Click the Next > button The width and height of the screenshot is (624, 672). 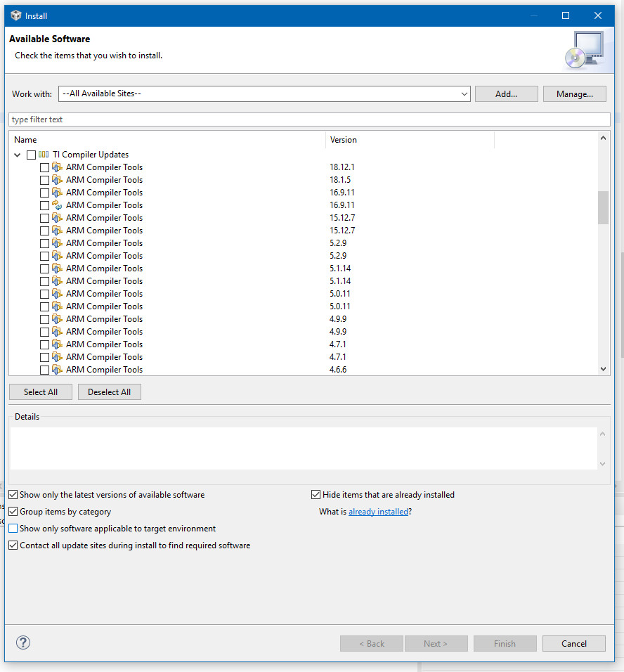[436, 643]
